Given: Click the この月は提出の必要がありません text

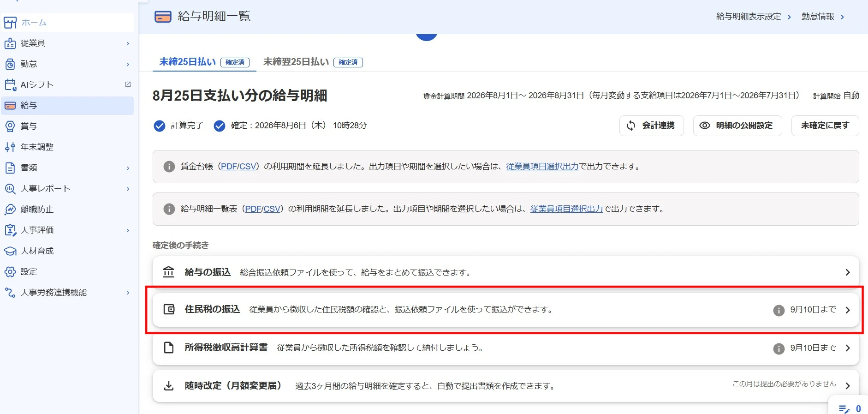Looking at the screenshot, I should coord(784,384).
